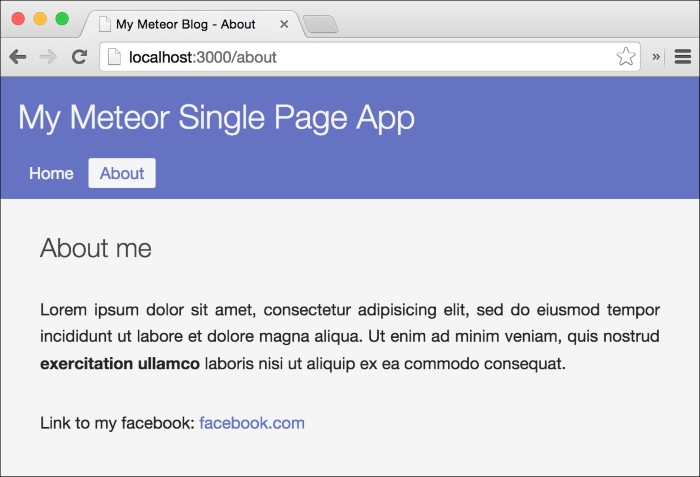Click the browser back arrow
This screenshot has height=477, width=700.
[x=18, y=57]
